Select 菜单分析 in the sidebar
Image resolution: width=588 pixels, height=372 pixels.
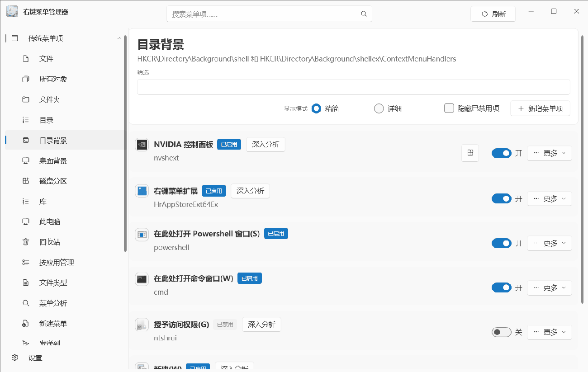click(65, 303)
